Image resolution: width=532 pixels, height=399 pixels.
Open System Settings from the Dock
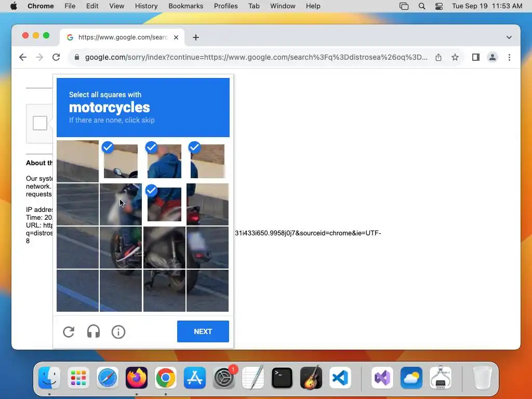[x=224, y=378]
